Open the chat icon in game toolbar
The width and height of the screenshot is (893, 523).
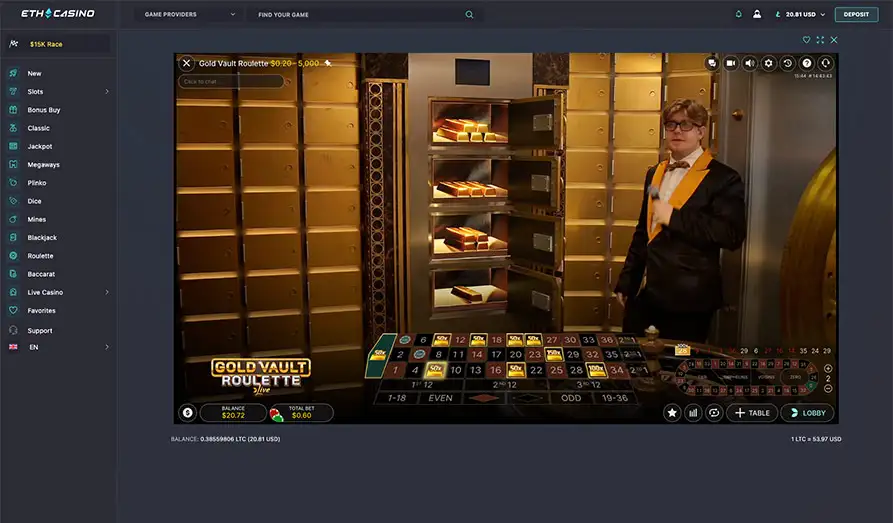712,63
